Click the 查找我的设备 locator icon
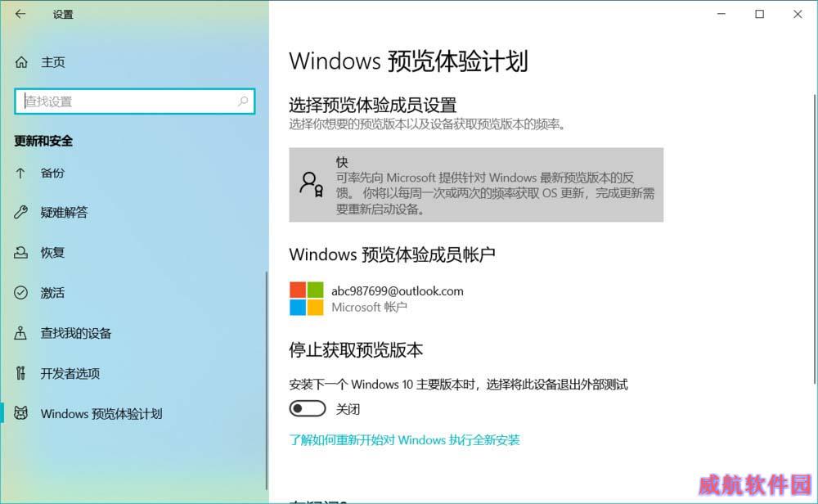The width and height of the screenshot is (818, 504). (20, 333)
